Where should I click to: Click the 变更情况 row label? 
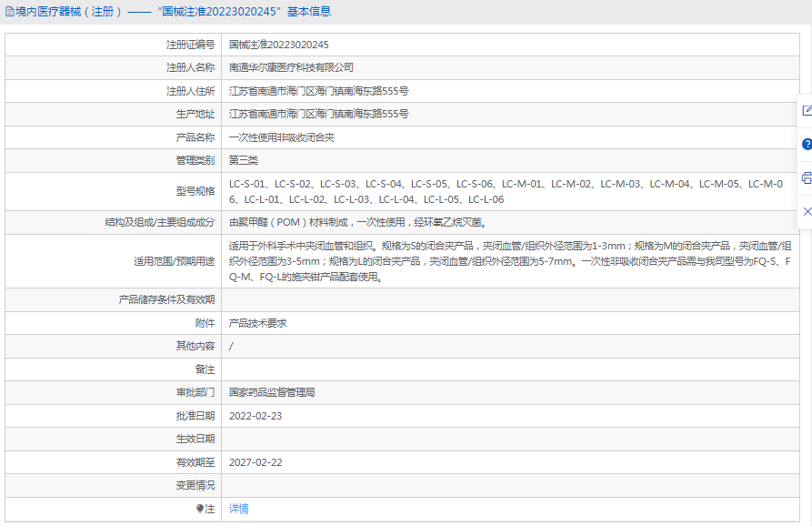point(195,486)
